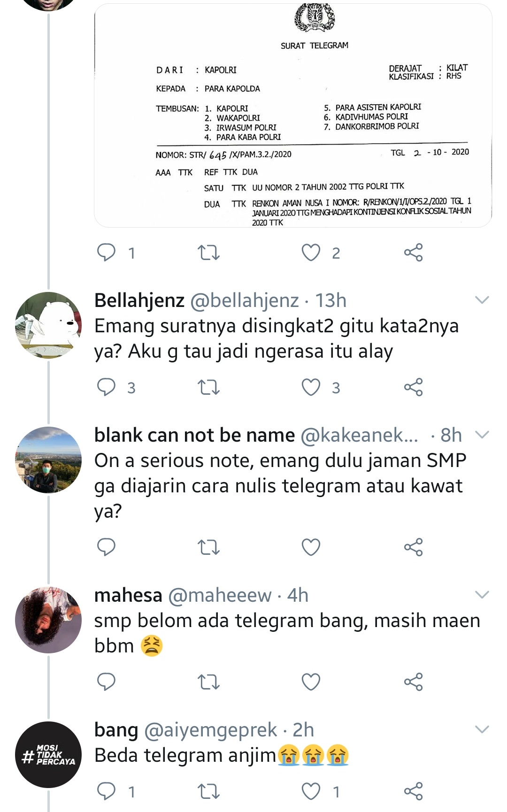Open Bellahjenz's polar bear avatar
Viewport: 507px width, 812px height.
point(48,325)
